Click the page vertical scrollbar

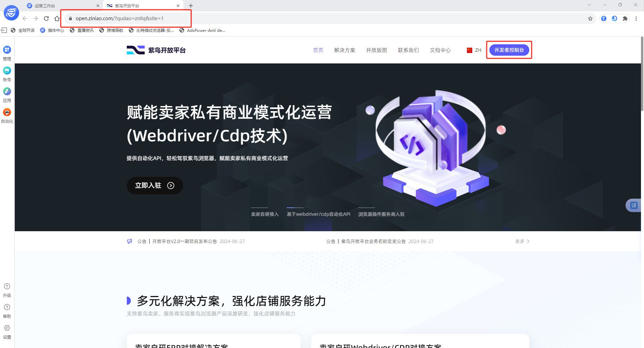point(642,74)
